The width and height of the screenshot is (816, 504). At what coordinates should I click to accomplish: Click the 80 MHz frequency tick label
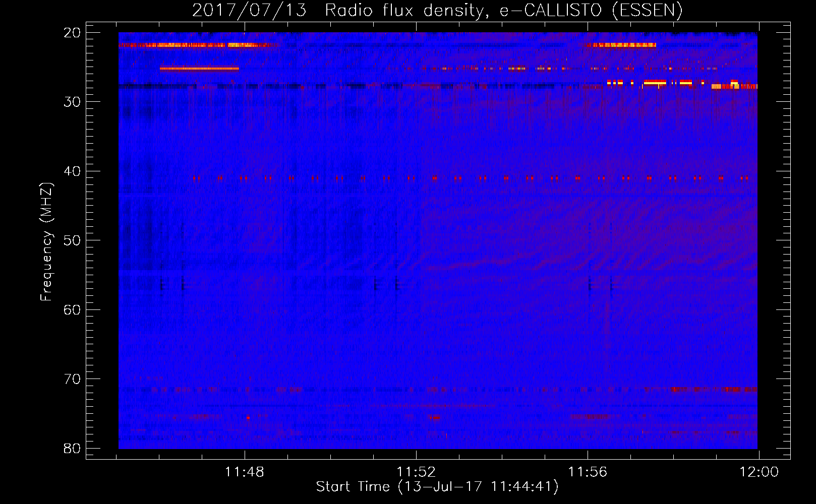point(73,448)
